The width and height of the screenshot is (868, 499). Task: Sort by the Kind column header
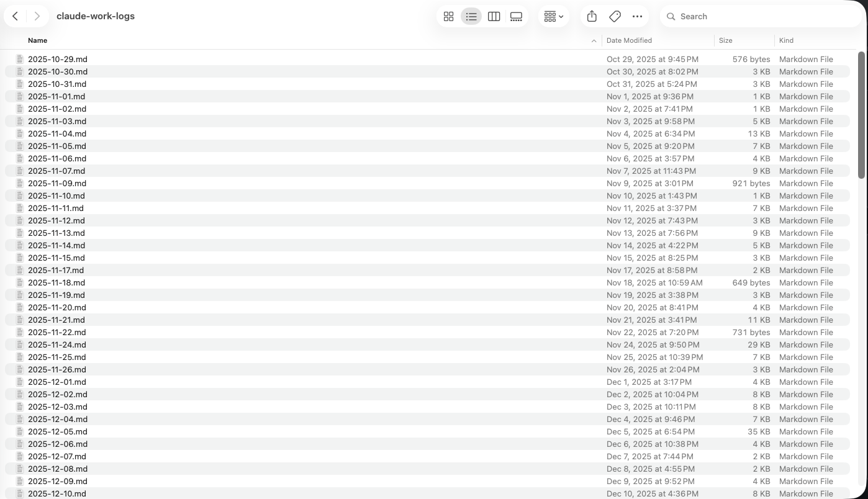[786, 40]
